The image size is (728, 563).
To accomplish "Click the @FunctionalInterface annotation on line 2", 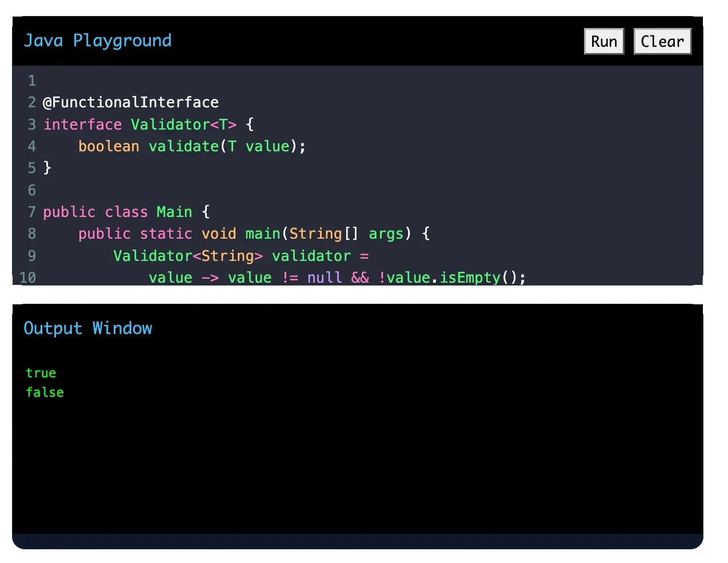I will (131, 102).
